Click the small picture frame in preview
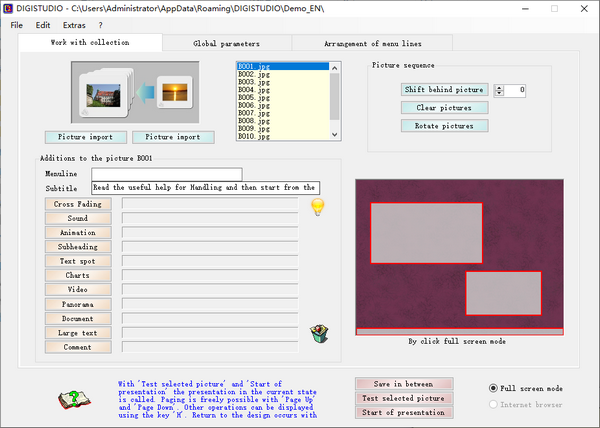Viewport: 600px width, 428px height. pos(504,293)
